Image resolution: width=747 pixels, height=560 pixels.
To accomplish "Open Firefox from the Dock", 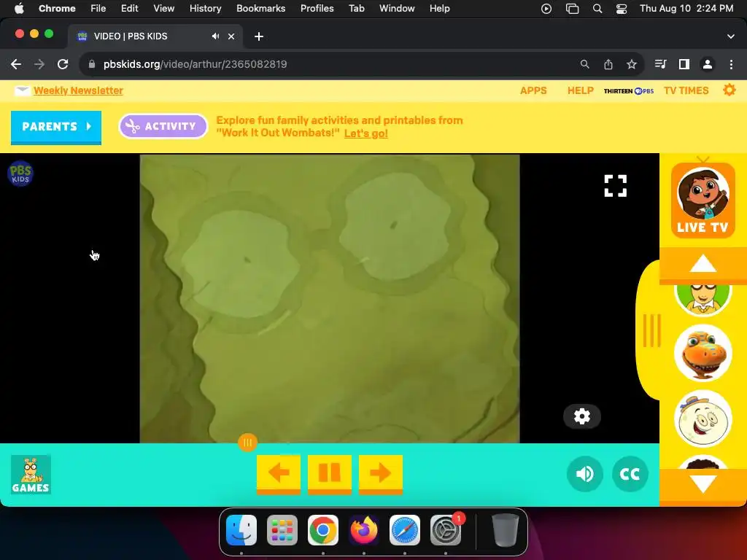I will coord(364,530).
